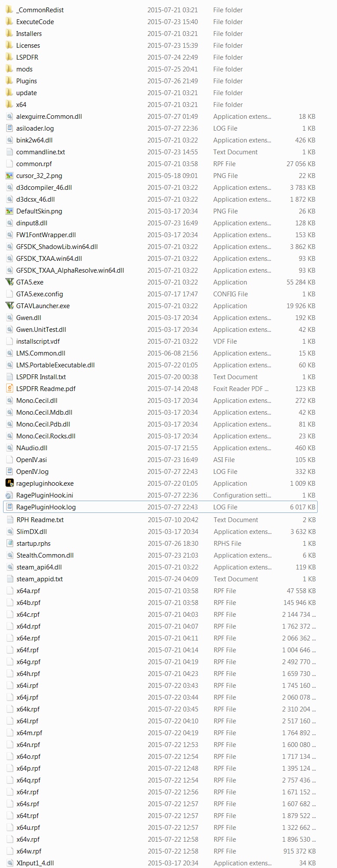The image size is (337, 868).
Task: Click the LSPDFR folder icon
Action: 9,57
